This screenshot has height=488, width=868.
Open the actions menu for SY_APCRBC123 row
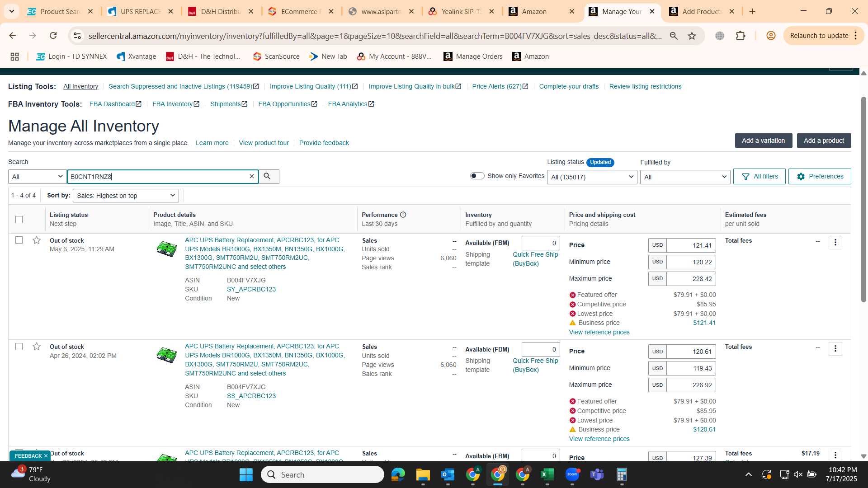tap(835, 243)
